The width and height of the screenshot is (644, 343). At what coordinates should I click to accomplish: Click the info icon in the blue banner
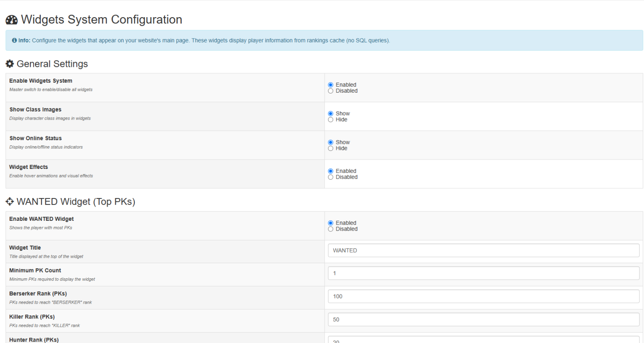tap(14, 40)
